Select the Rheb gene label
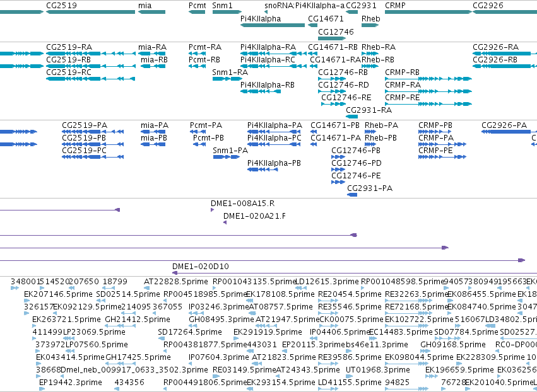Screen dimensions: 537x392 (x=371, y=19)
